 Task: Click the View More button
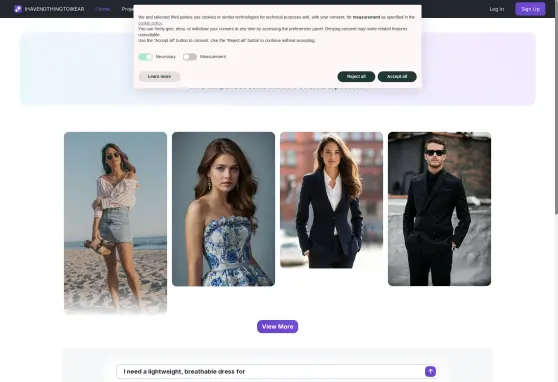tap(278, 326)
